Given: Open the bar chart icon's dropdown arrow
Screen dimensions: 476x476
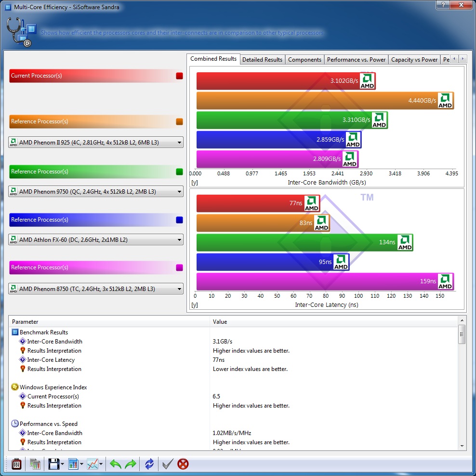Looking at the screenshot, I should pyautogui.click(x=81, y=464).
